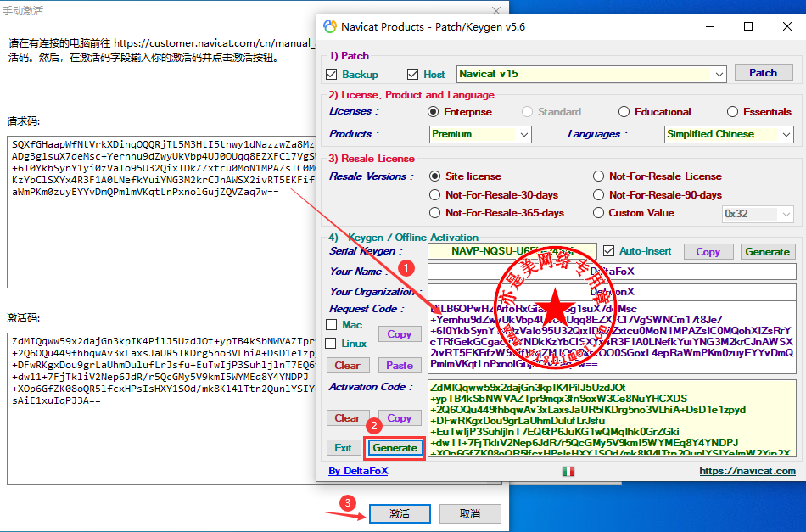The image size is (806, 532).
Task: Enable the Linux checkbox
Action: click(332, 344)
